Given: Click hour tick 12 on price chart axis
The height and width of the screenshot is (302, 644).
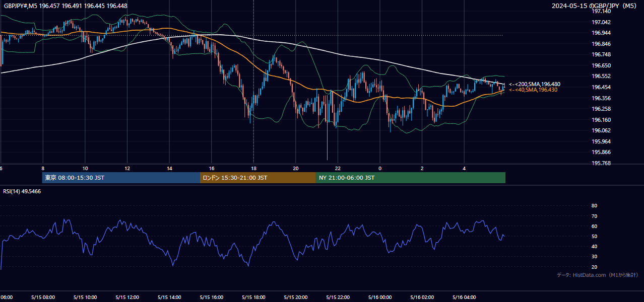Looking at the screenshot, I should coord(127,169).
